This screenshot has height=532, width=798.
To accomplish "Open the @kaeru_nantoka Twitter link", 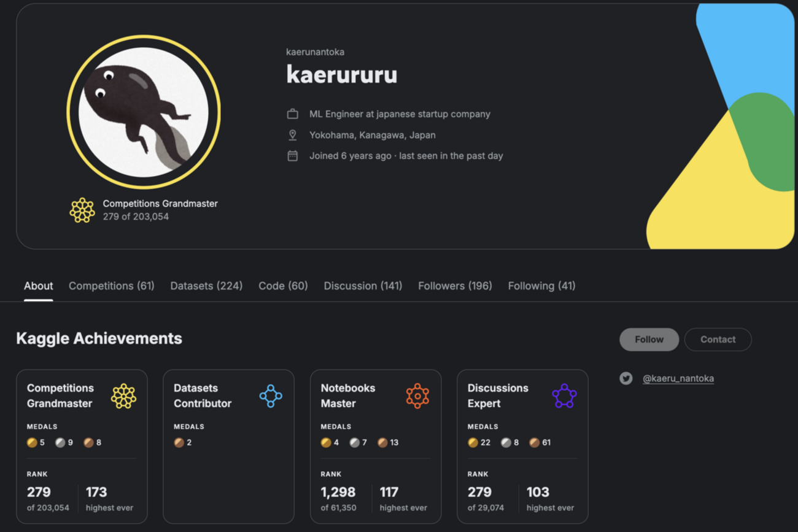I will tap(678, 378).
